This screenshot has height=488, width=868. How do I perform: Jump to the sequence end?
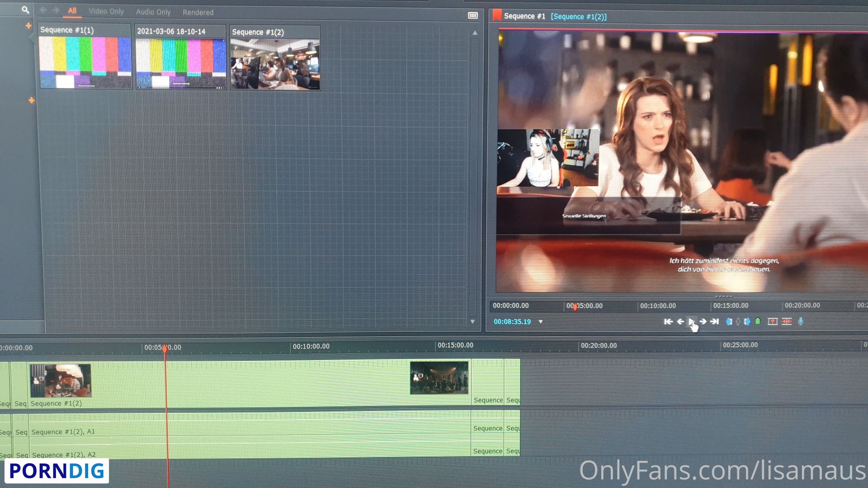tap(714, 322)
